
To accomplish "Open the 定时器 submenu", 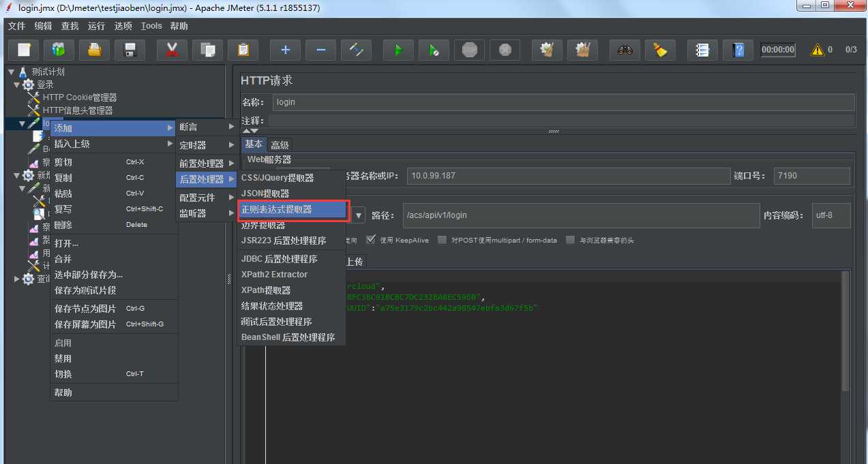I will 207,145.
